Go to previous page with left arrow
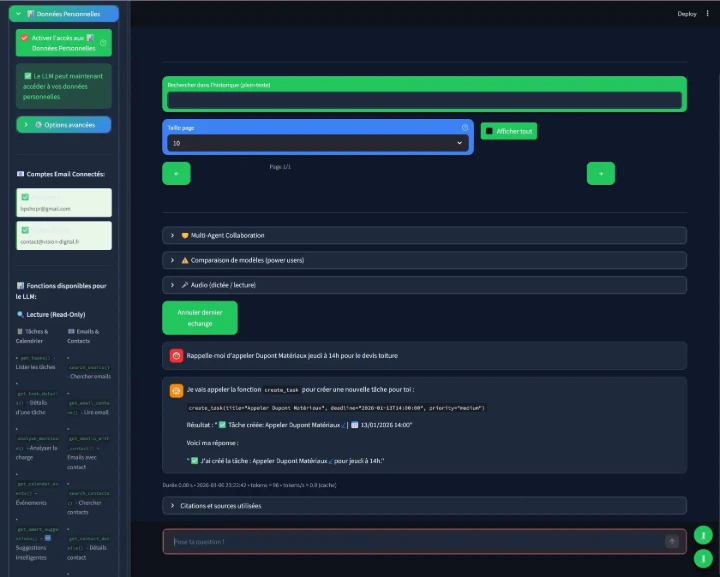This screenshot has height=577, width=720. pyautogui.click(x=176, y=173)
